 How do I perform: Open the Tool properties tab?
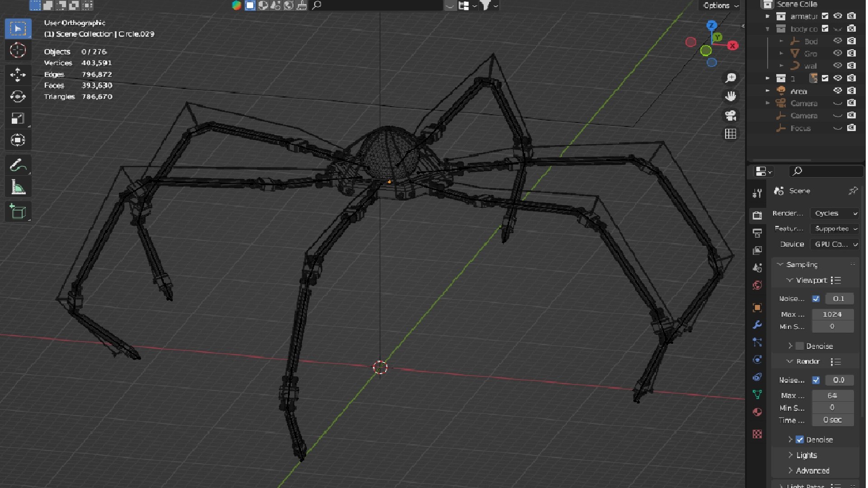(757, 194)
